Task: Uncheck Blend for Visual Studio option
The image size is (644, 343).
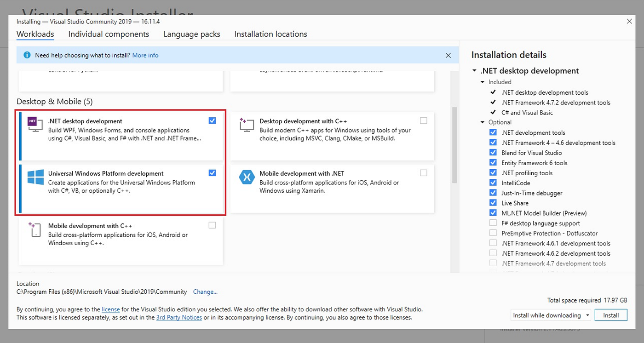Action: click(x=493, y=153)
